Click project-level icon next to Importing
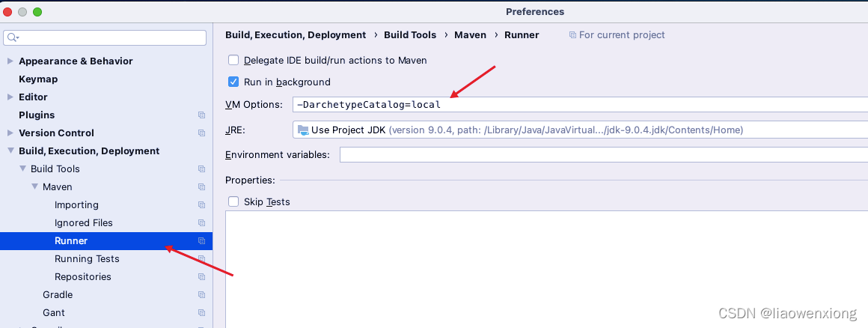868x328 pixels. (201, 205)
